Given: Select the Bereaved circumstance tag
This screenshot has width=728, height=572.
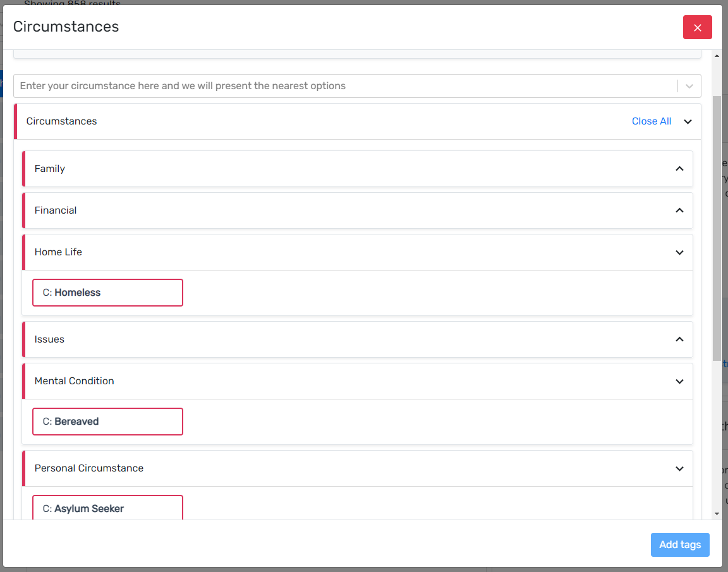Looking at the screenshot, I should coord(107,422).
